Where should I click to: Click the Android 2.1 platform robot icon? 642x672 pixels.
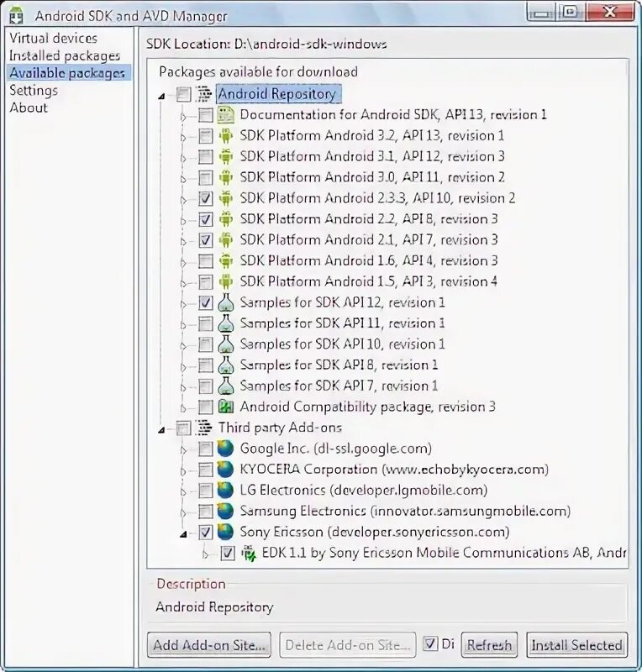click(x=225, y=240)
